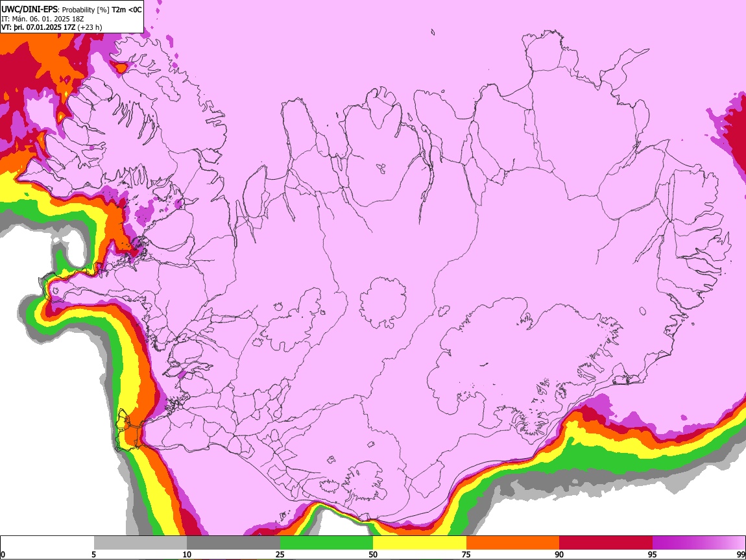This screenshot has height=560, width=746.
Task: Click the '50' legend label
Action: [373, 555]
